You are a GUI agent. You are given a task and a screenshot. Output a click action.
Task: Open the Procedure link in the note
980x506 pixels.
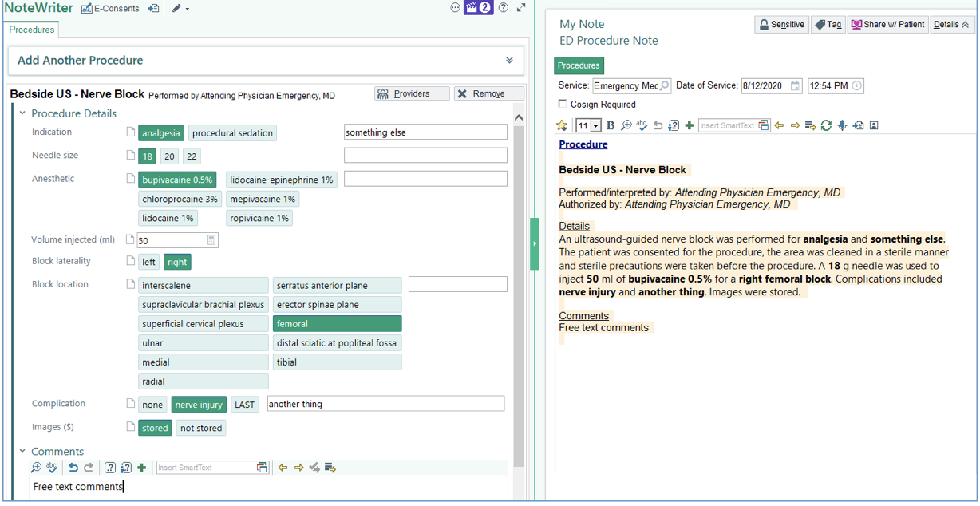(583, 144)
